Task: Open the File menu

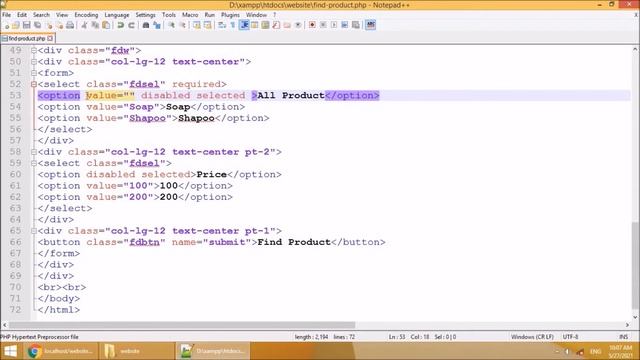Action: click(7, 15)
